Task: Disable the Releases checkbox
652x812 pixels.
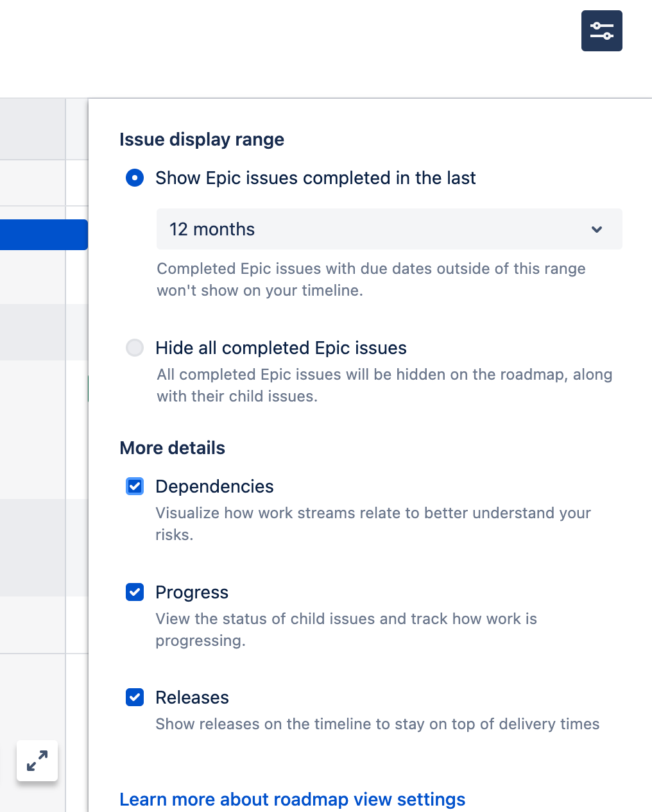Action: pos(135,697)
